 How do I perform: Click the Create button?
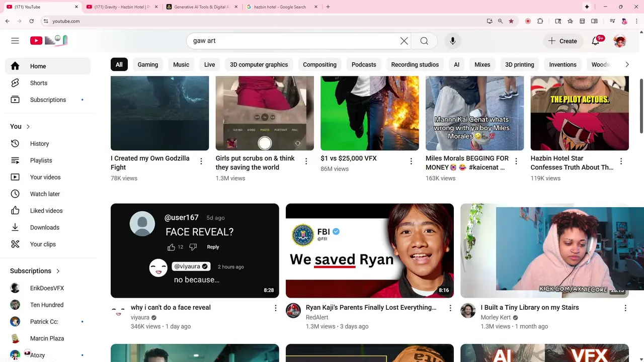pyautogui.click(x=562, y=41)
